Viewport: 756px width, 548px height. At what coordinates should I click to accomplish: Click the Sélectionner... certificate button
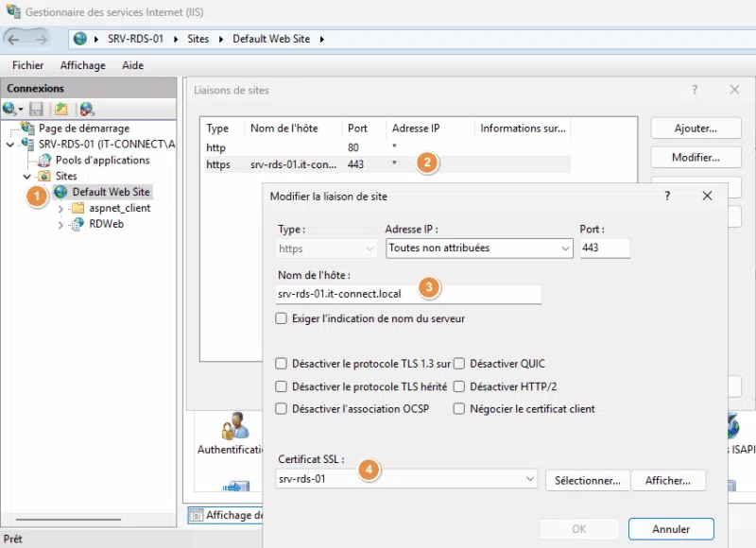click(587, 480)
